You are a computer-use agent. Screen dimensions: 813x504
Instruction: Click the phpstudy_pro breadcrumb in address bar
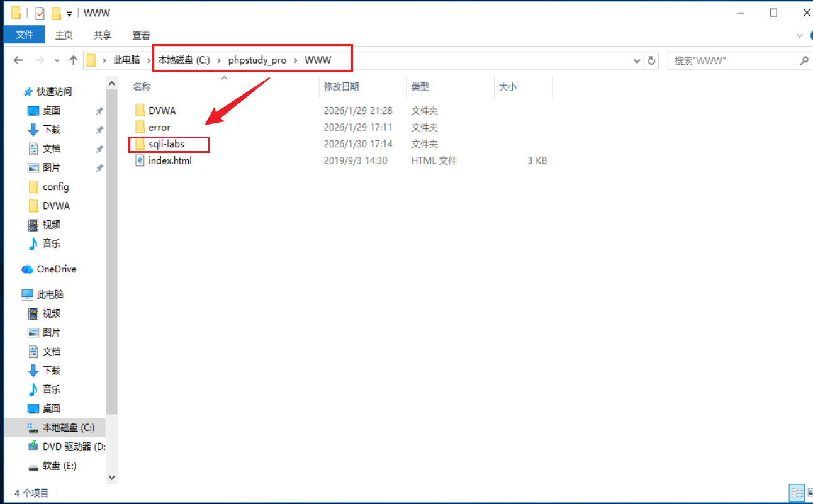[x=257, y=60]
